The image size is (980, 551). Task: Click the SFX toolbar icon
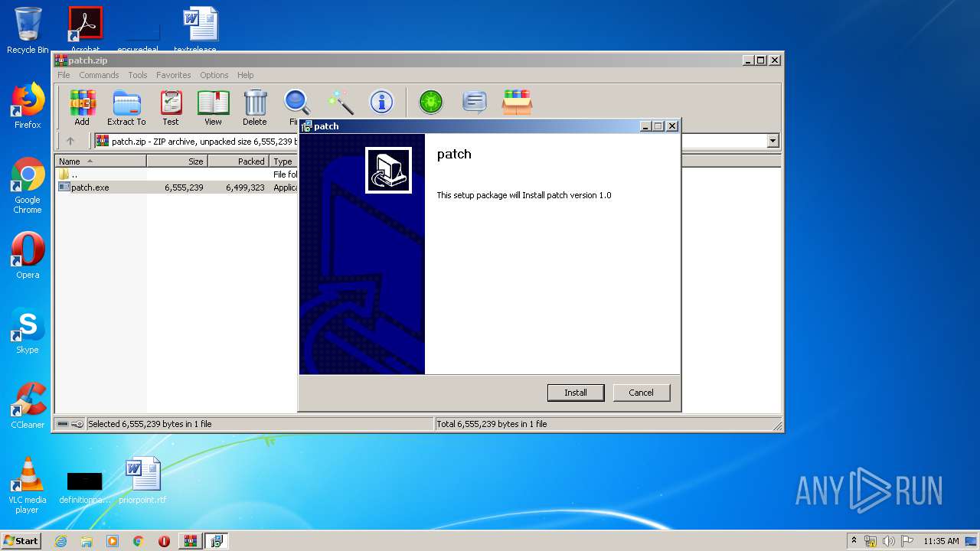tap(518, 102)
